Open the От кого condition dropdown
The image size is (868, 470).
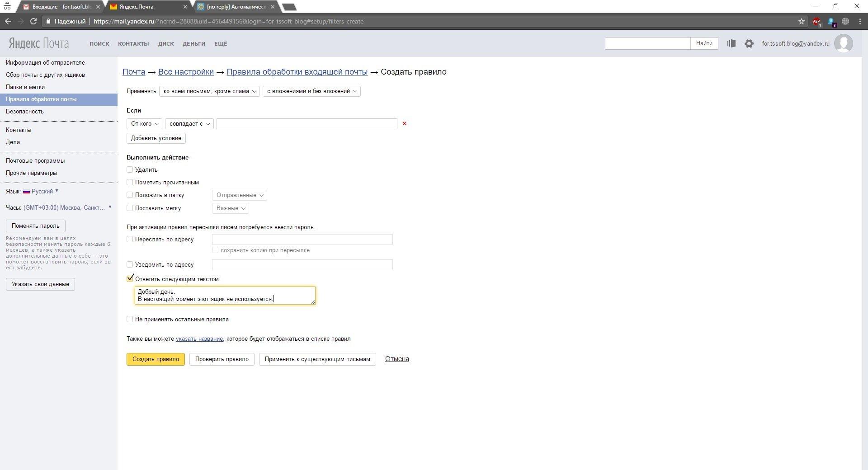[144, 124]
